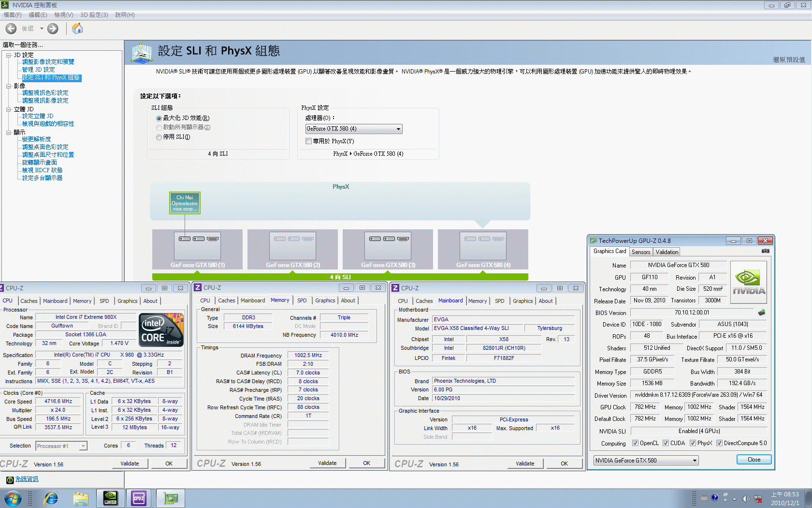The width and height of the screenshot is (812, 508).
Task: Select the GeForce GTX 580 (3) card graphic
Action: [x=388, y=249]
